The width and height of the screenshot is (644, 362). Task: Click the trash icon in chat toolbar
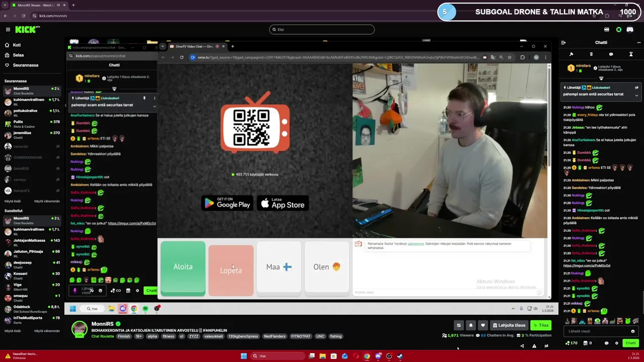[x=591, y=54]
